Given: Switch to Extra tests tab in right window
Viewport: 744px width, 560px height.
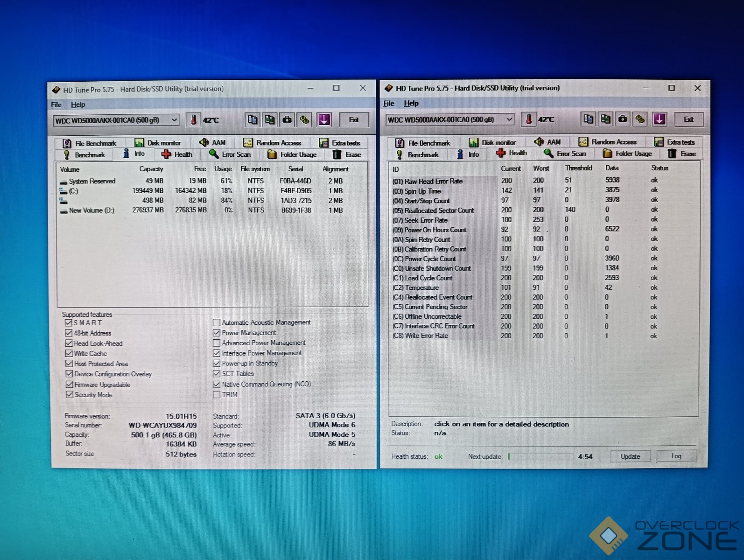Looking at the screenshot, I should point(674,142).
